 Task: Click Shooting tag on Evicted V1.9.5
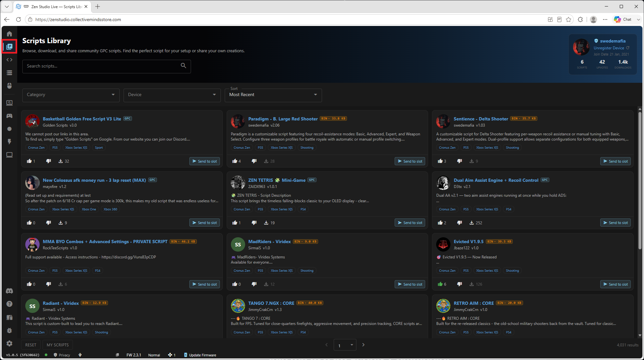512,271
